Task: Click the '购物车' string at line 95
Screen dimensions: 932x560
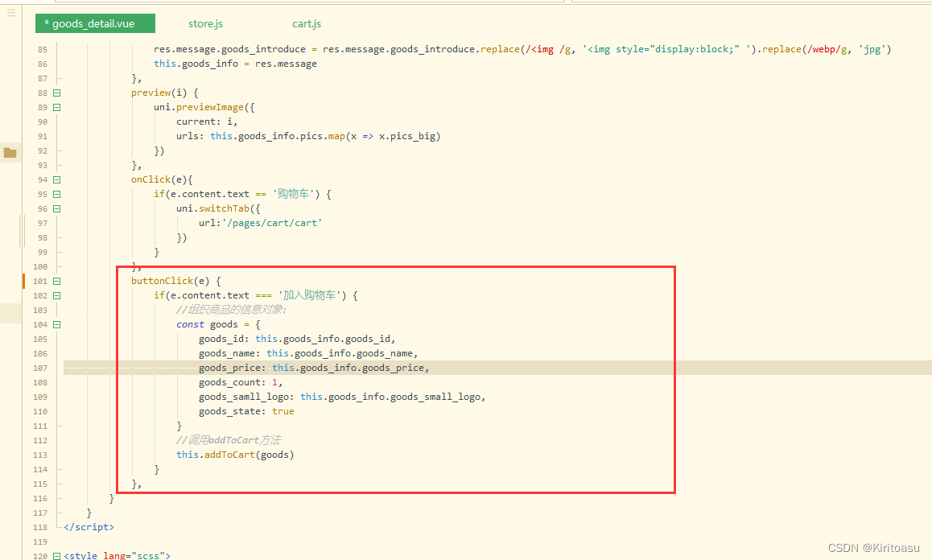Action: coord(293,194)
